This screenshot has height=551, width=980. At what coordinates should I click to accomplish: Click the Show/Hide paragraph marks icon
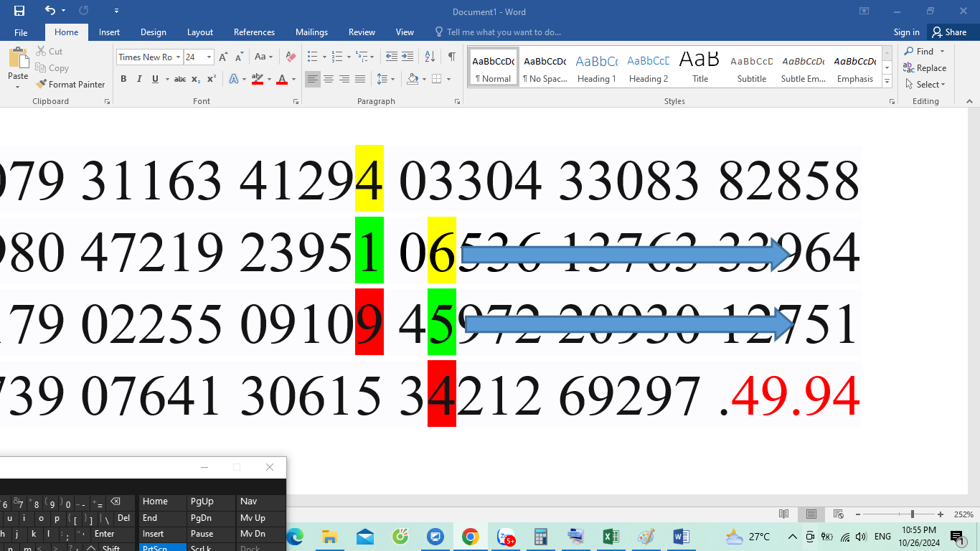tap(451, 57)
